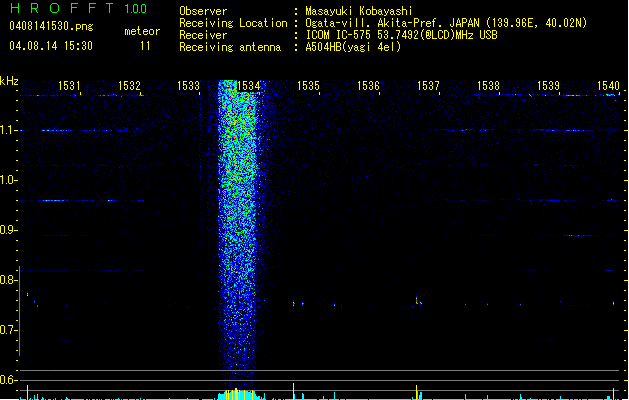Image resolution: width=629 pixels, height=400 pixels.
Task: Click the 0.9 frequency axis label
Action: (x=8, y=230)
